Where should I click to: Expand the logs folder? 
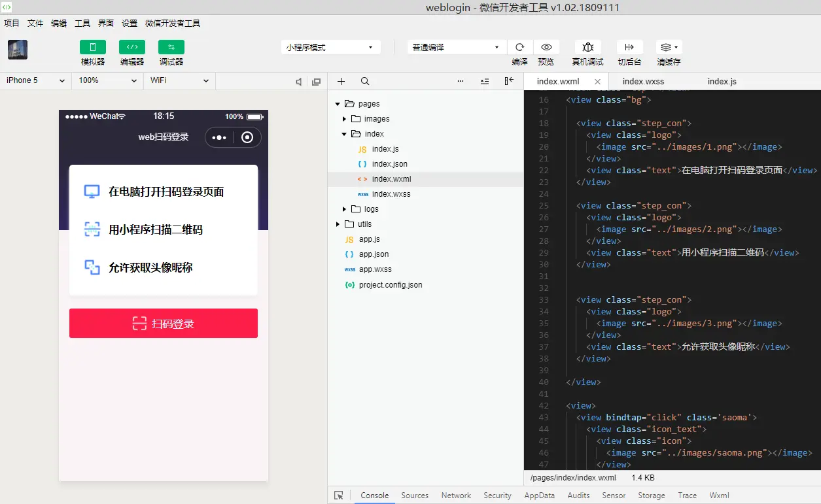(x=345, y=209)
